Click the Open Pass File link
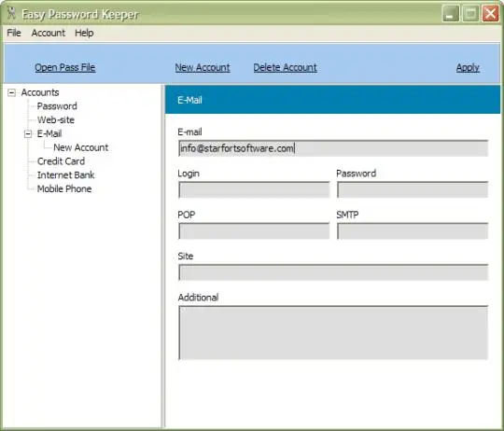 pyautogui.click(x=65, y=67)
